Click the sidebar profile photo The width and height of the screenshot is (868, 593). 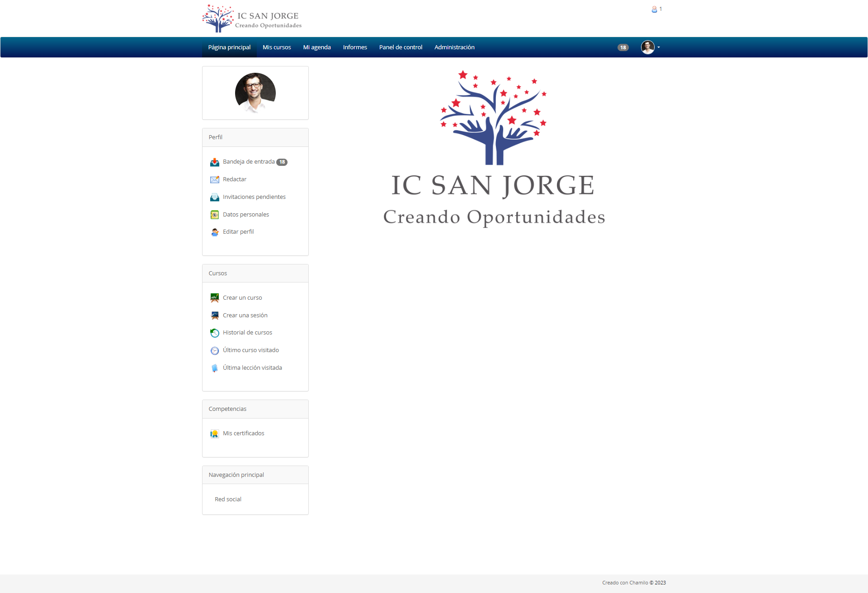point(255,93)
